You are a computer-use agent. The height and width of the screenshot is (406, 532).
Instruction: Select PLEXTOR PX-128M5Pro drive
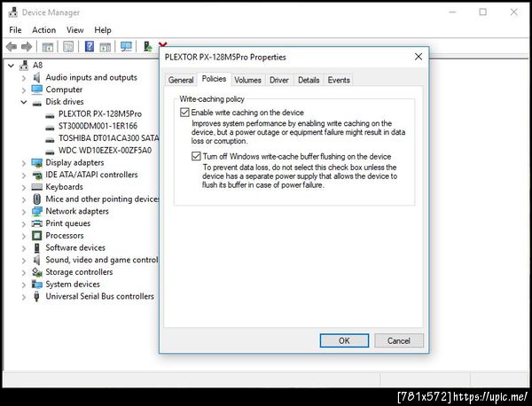100,114
